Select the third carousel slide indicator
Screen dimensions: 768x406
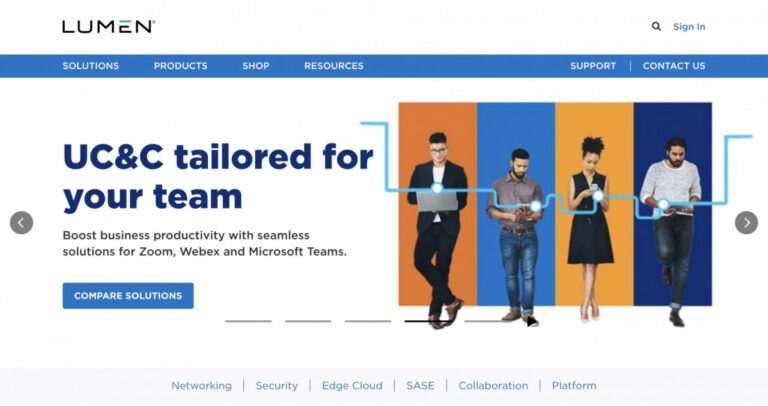pos(368,321)
